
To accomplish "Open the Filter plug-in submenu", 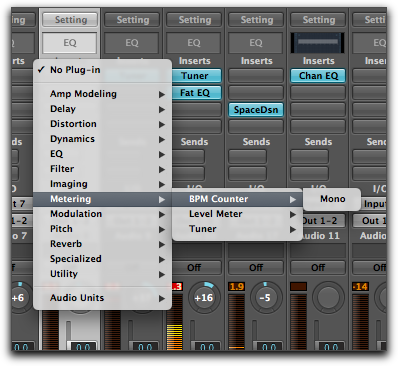I will pyautogui.click(x=102, y=169).
